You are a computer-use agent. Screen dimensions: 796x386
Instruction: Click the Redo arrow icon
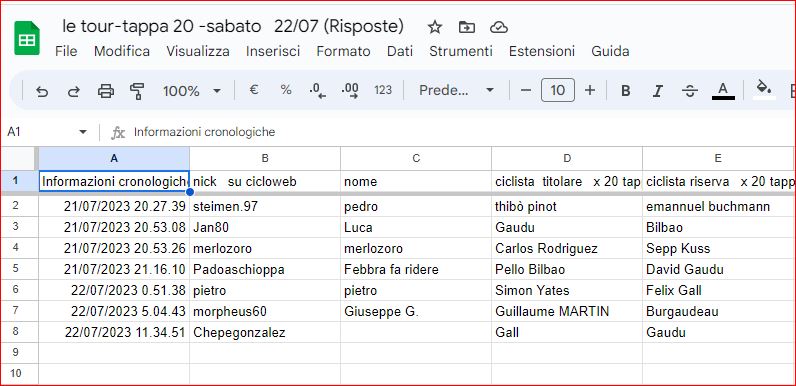pyautogui.click(x=74, y=91)
